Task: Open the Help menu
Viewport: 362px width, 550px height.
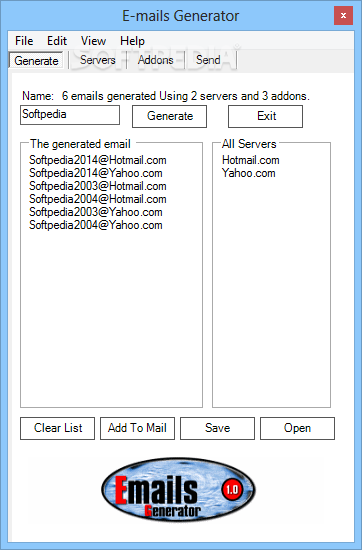Action: pyautogui.click(x=132, y=41)
